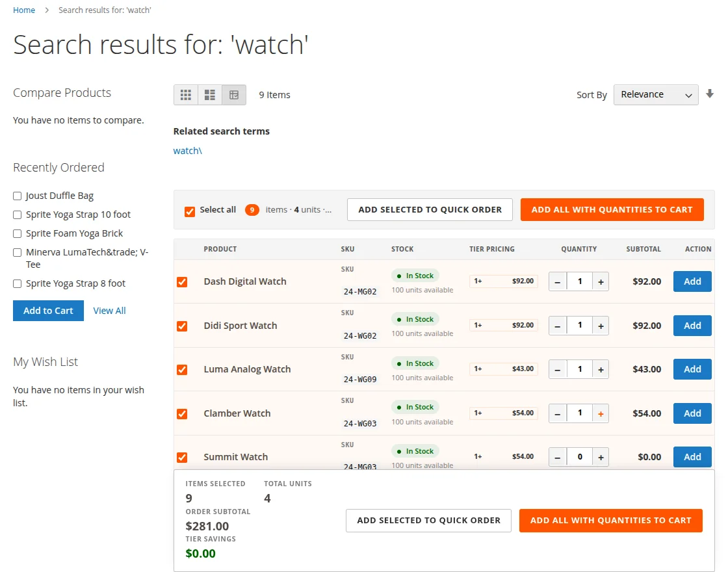The width and height of the screenshot is (728, 572).
Task: Click top Add All With Quantities to Cart
Action: tap(612, 209)
